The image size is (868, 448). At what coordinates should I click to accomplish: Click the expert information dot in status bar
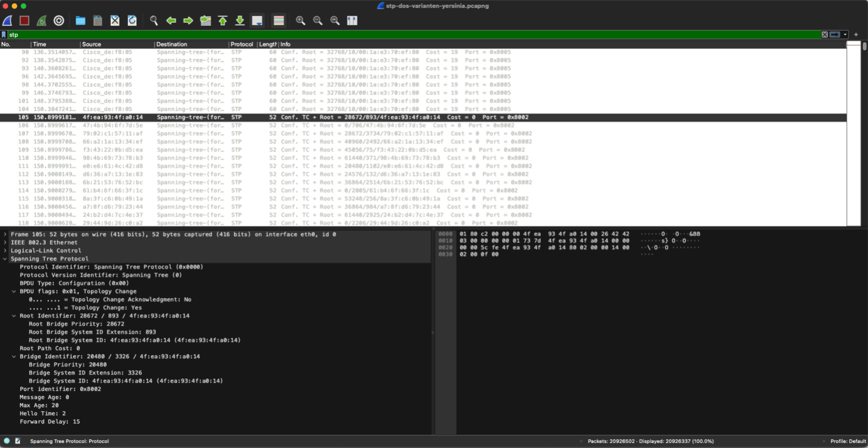click(x=7, y=441)
